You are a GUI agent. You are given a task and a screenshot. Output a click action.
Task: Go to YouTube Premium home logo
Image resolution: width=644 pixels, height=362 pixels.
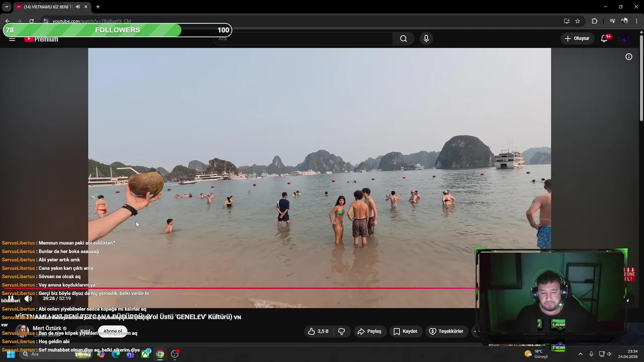41,39
